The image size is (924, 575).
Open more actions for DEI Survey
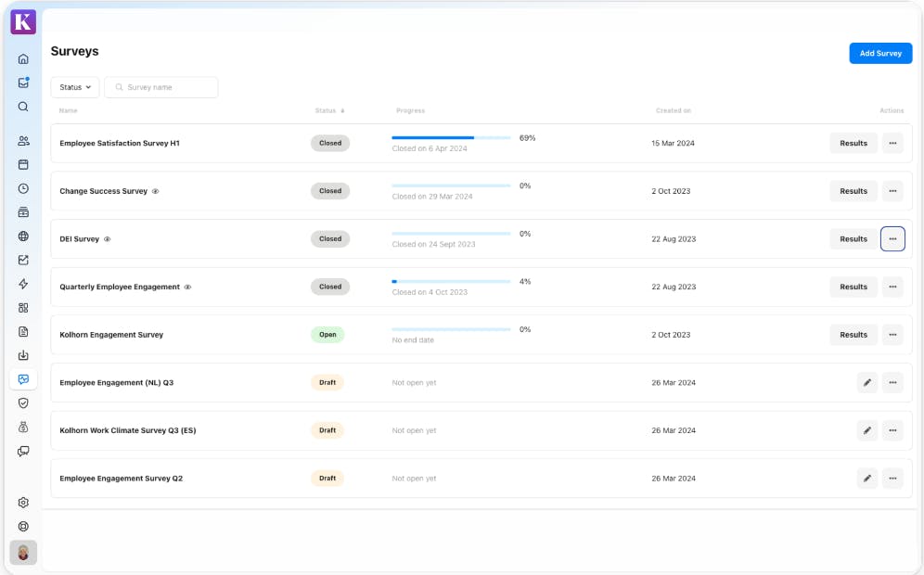892,238
